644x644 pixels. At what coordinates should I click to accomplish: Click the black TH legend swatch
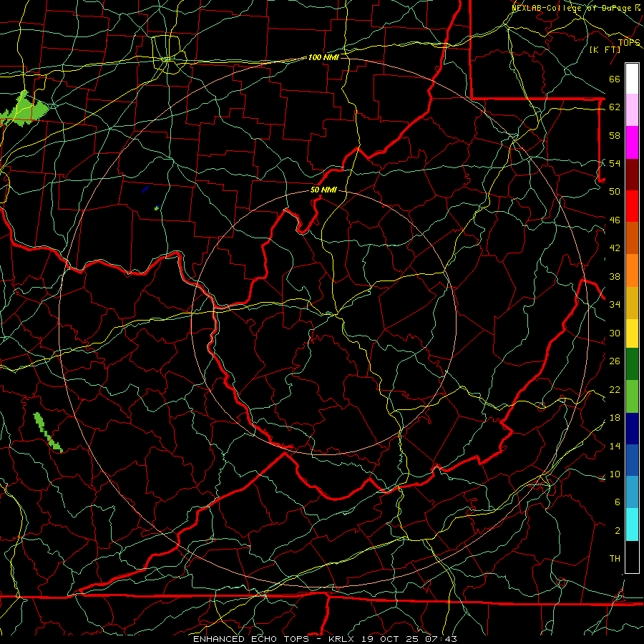(x=632, y=557)
